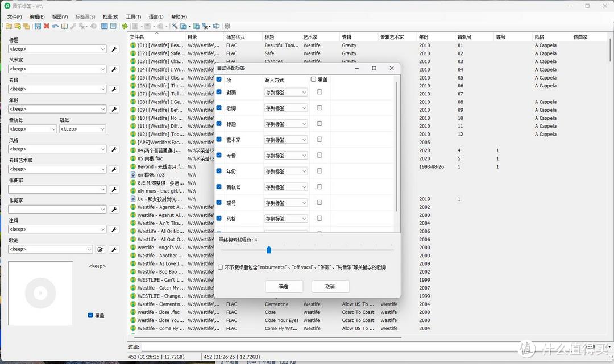
Task: Tick the skip instrumental lyrics checkbox
Action: point(221,267)
